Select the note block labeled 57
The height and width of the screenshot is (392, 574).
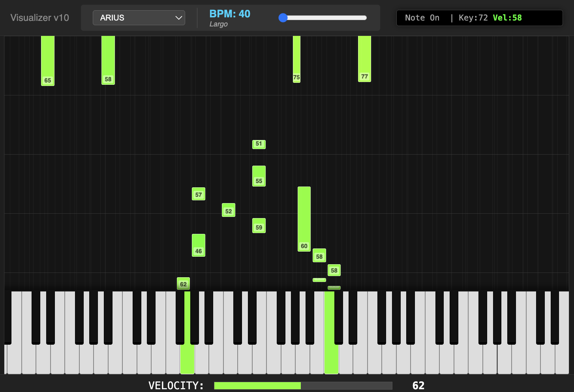199,194
